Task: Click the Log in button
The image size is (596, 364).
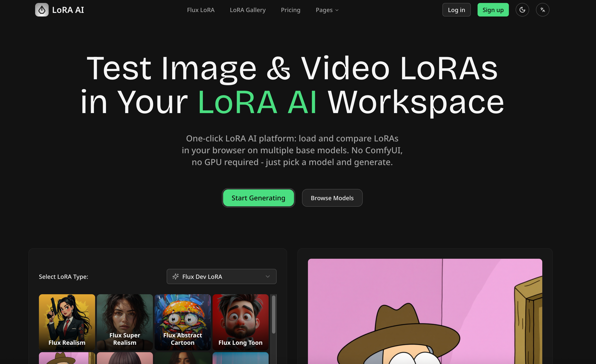Action: coord(456,10)
